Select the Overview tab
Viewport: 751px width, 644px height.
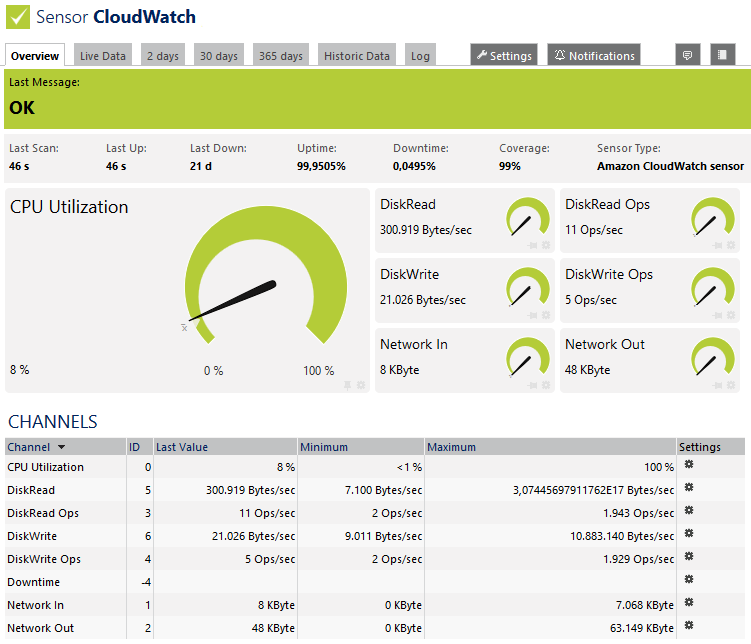pyautogui.click(x=34, y=56)
